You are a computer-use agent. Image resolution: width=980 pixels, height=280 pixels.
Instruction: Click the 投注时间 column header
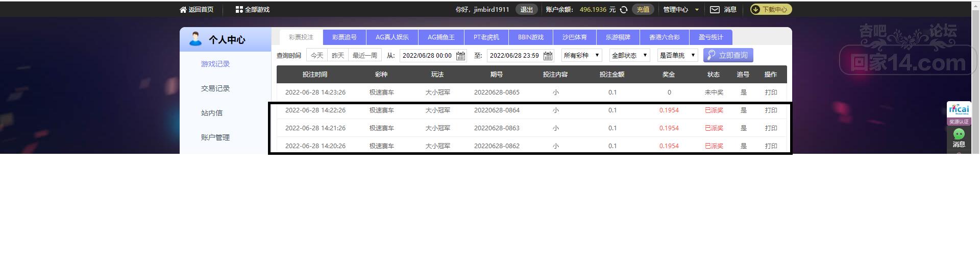click(315, 75)
